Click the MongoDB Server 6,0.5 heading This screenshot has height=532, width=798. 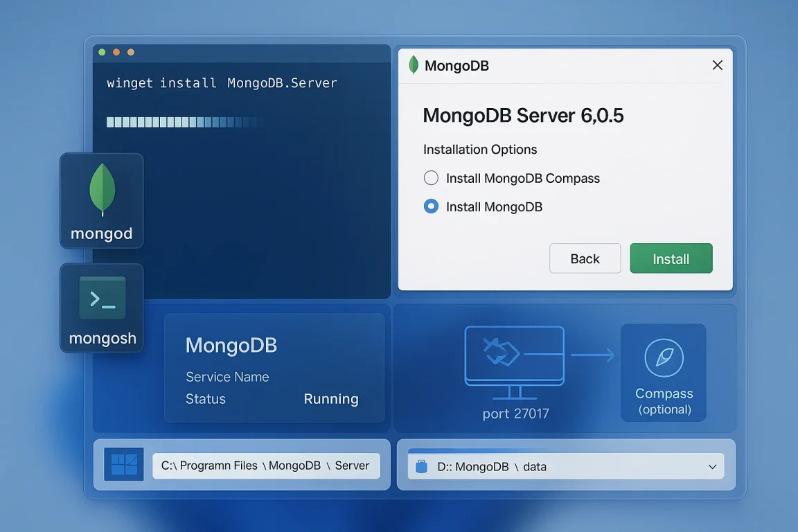(x=523, y=116)
